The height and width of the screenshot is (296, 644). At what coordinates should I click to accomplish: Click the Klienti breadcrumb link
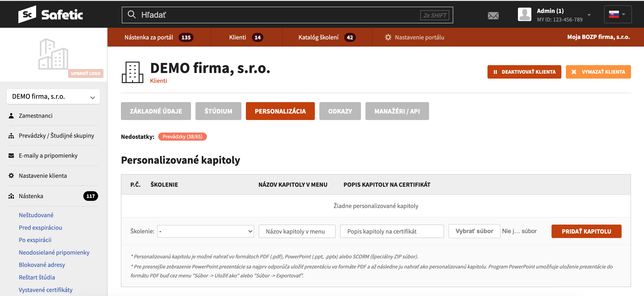(x=158, y=81)
